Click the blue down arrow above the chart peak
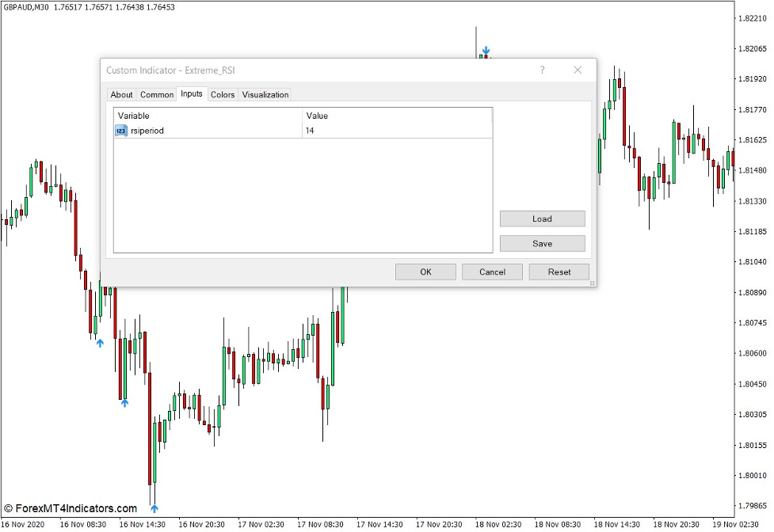This screenshot has height=532, width=774. [486, 51]
